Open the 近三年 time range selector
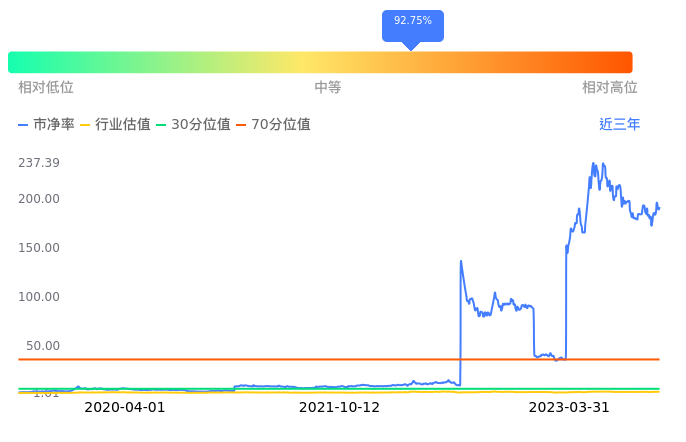Image resolution: width=686 pixels, height=442 pixels. pyautogui.click(x=619, y=125)
